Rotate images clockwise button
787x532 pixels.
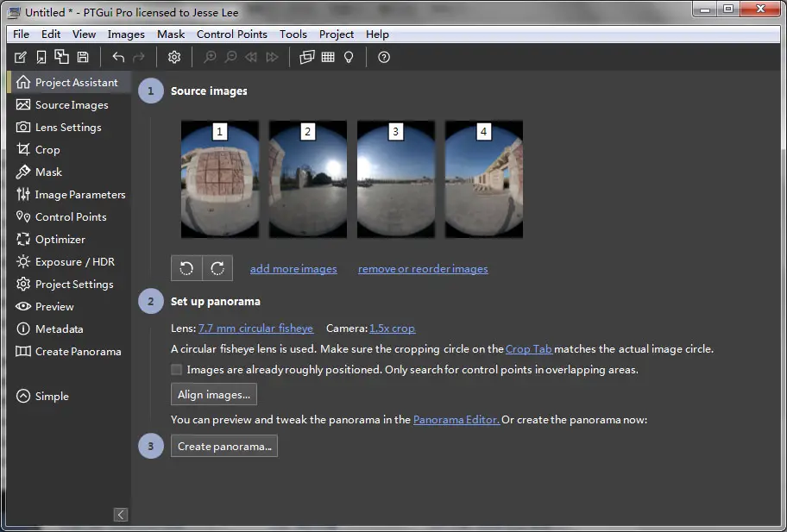[217, 268]
